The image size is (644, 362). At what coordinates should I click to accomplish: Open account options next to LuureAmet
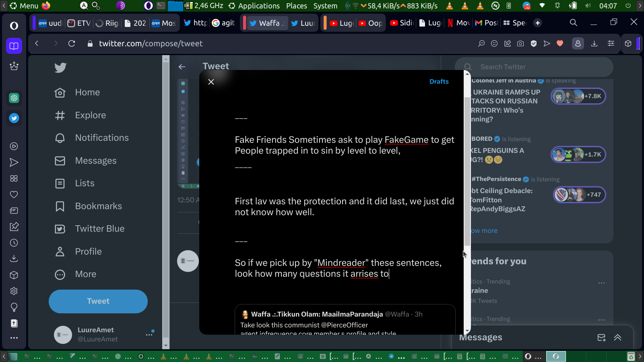click(149, 334)
